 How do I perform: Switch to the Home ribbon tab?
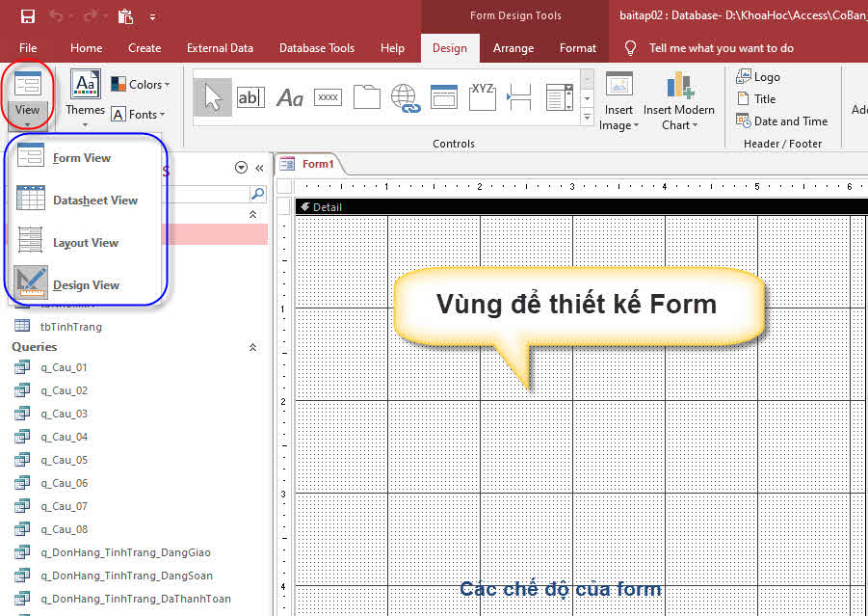coord(87,48)
